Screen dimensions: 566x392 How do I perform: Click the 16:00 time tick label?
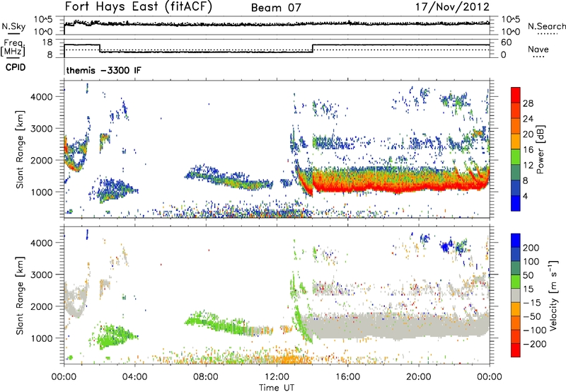click(x=347, y=377)
